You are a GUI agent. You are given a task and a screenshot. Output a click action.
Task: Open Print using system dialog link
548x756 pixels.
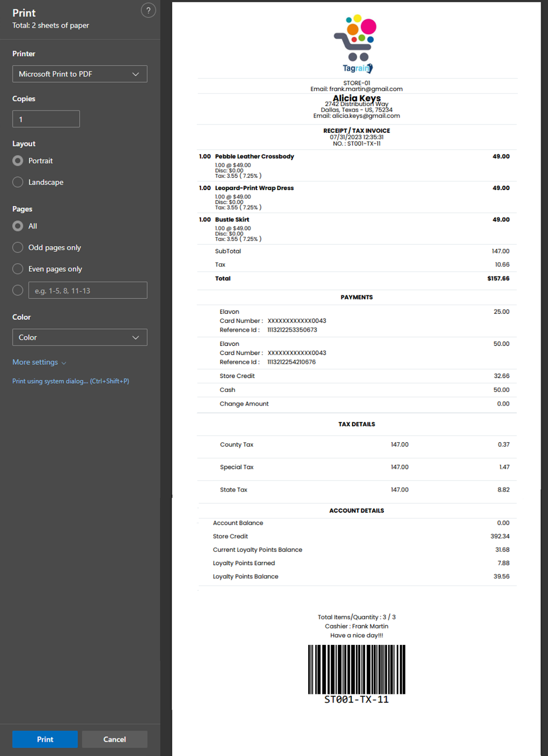coord(70,381)
